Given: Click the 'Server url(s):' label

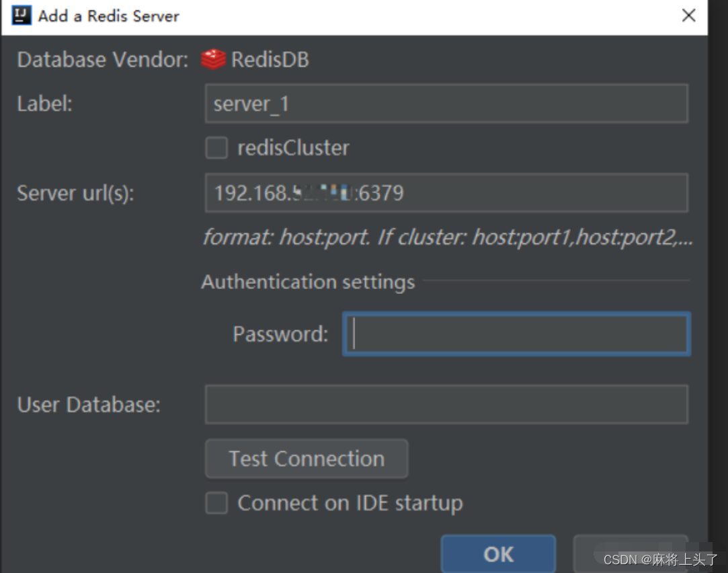Looking at the screenshot, I should [76, 193].
